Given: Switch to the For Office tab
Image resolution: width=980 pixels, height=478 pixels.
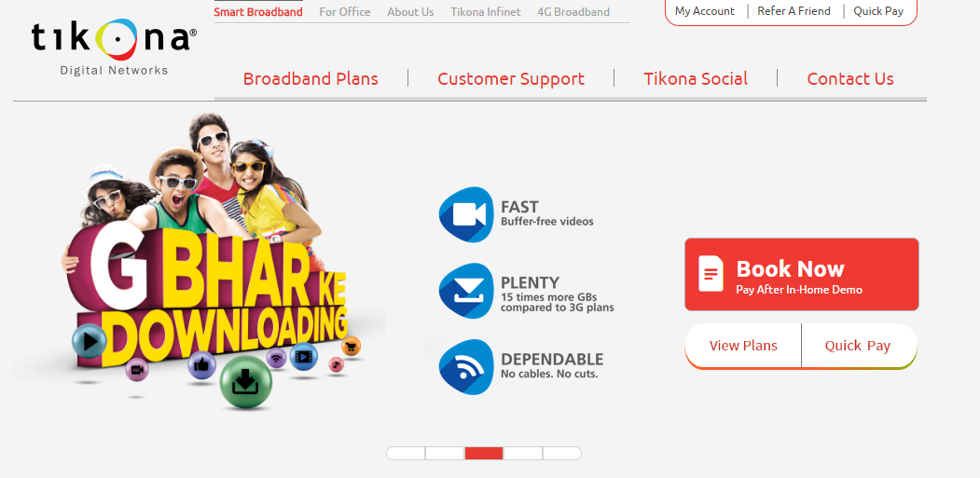Looking at the screenshot, I should 345,12.
